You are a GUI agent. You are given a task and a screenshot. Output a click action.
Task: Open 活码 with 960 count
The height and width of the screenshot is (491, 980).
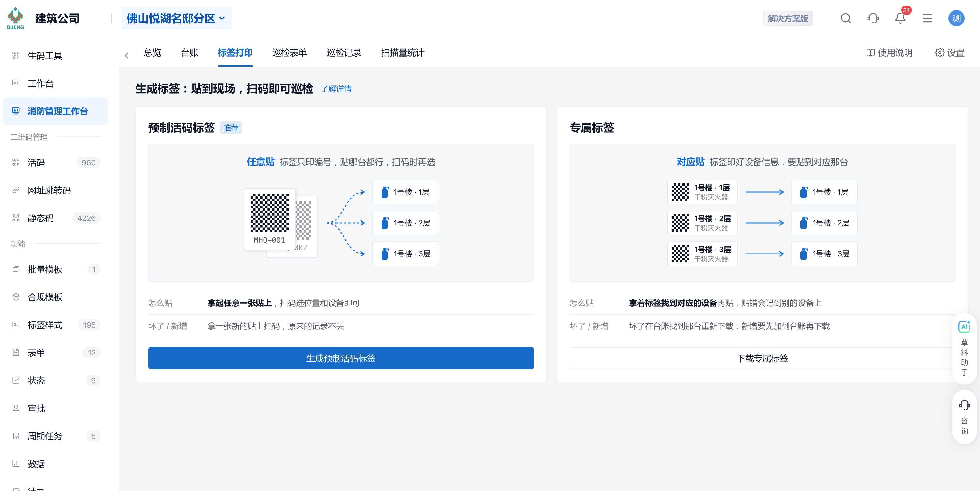coord(56,162)
